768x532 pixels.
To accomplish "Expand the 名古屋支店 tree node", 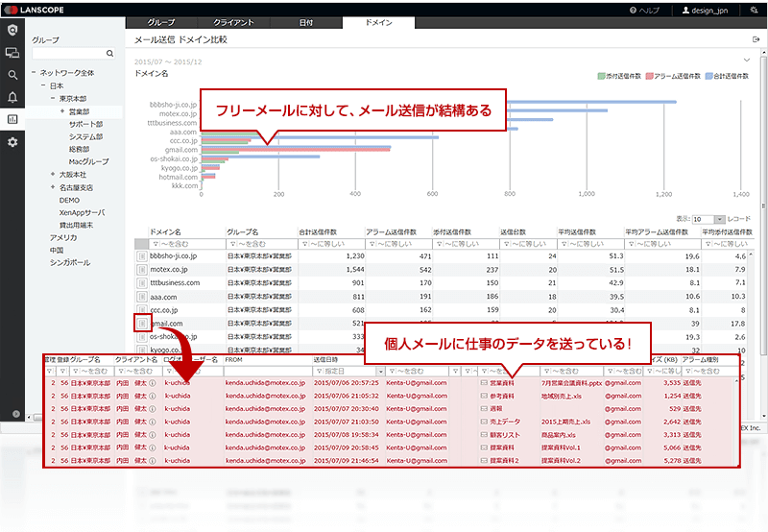I will pos(53,187).
